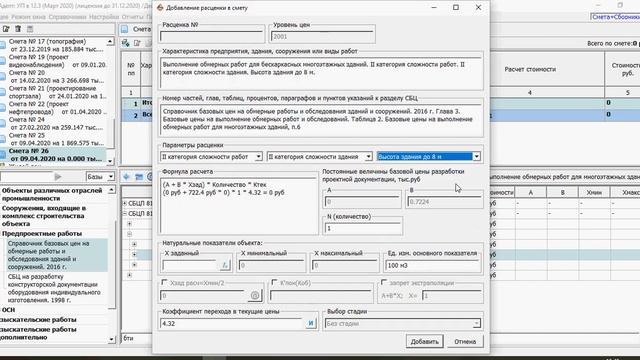The image size is (640, 360).
Task: Open II категория сложности работ dropdown
Action: click(258, 157)
